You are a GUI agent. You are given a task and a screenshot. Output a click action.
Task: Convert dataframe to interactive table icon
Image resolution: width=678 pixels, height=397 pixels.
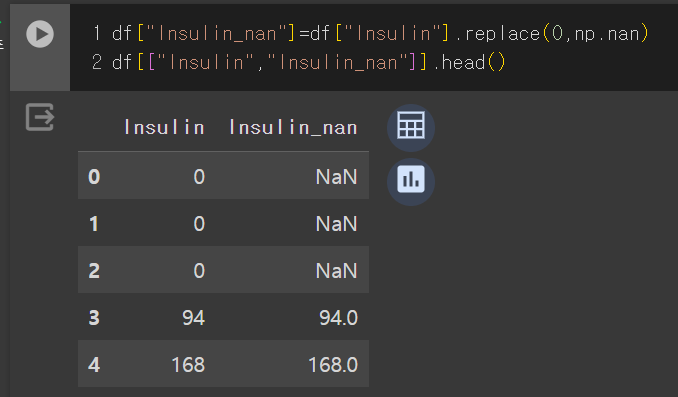pos(411,128)
